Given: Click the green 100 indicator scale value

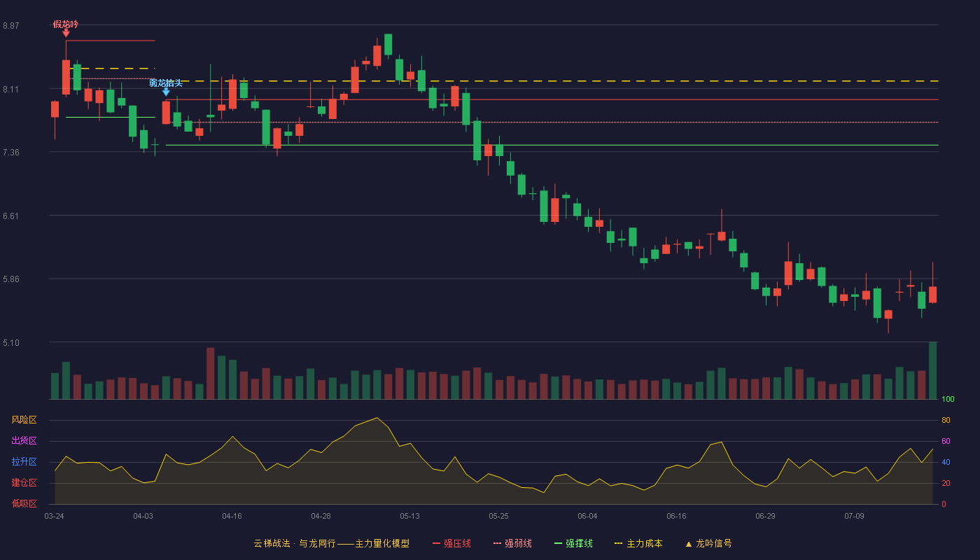Looking at the screenshot, I should pos(948,399).
